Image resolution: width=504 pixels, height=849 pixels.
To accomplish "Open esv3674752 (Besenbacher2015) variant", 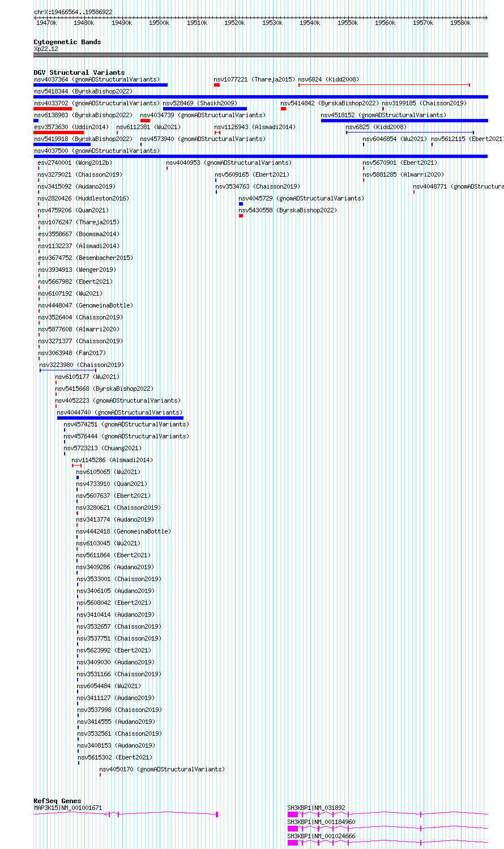I will coord(86,258).
